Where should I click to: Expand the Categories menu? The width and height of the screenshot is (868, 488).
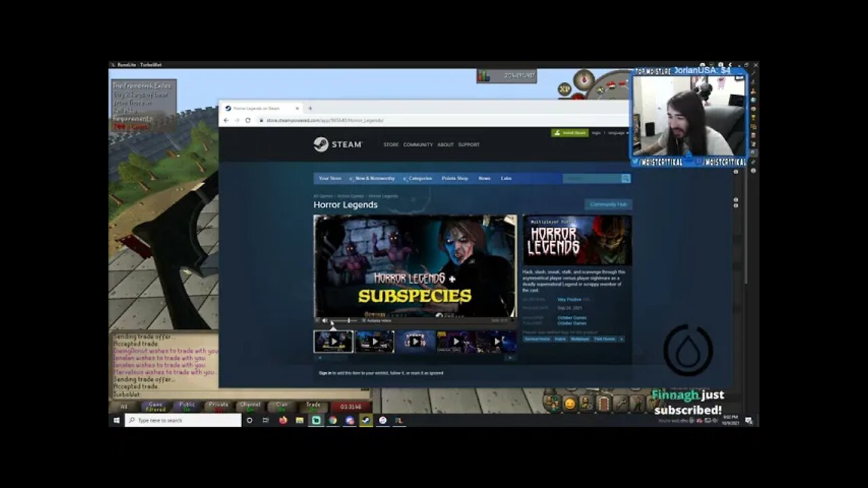click(420, 178)
